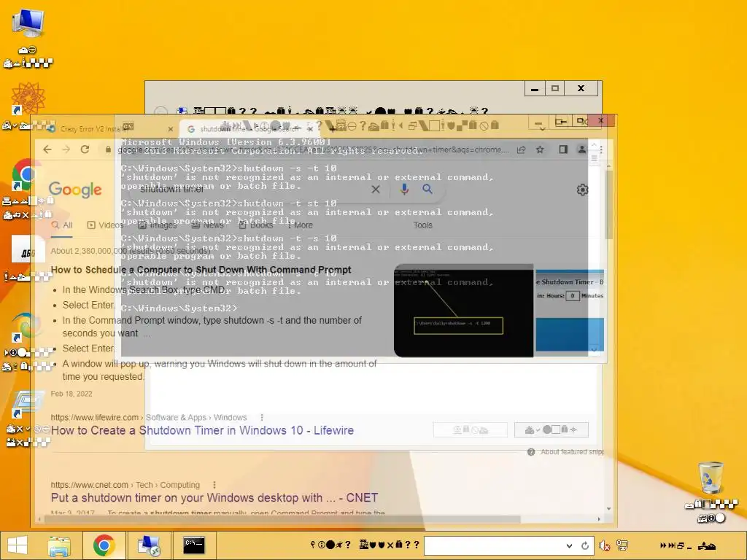This screenshot has width=747, height=560.
Task: Open the orange mandala desktop shortcut
Action: click(x=28, y=98)
